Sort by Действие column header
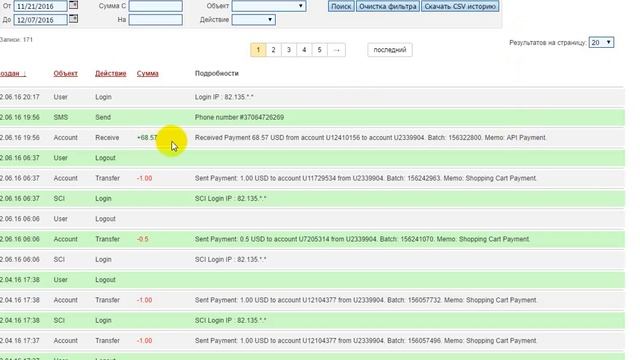 111,73
